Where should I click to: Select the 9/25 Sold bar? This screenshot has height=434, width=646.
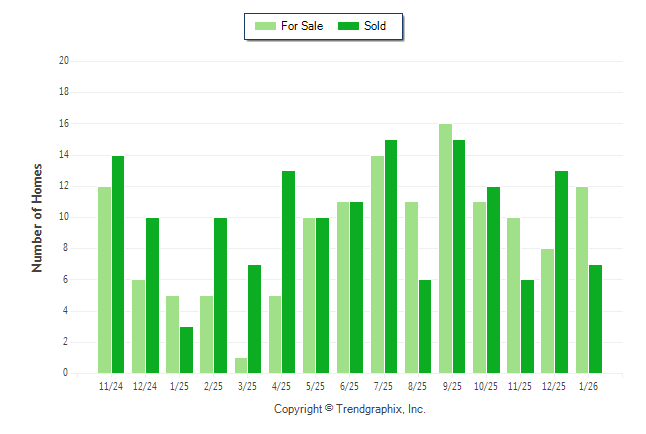pos(459,256)
